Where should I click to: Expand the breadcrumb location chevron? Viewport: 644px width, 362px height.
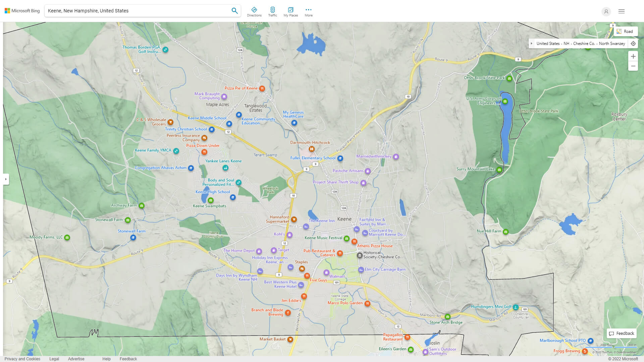click(x=531, y=43)
